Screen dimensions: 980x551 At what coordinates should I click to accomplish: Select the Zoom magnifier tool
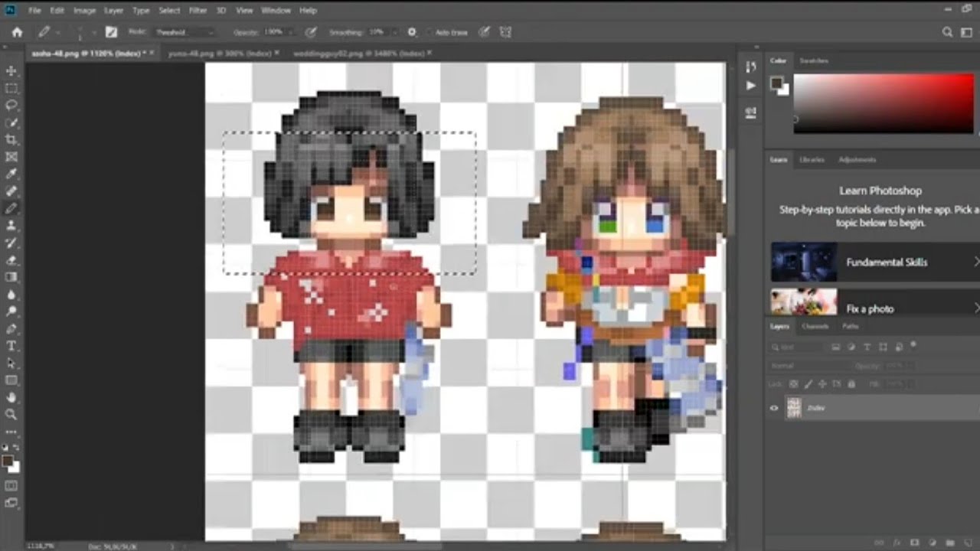(x=11, y=414)
